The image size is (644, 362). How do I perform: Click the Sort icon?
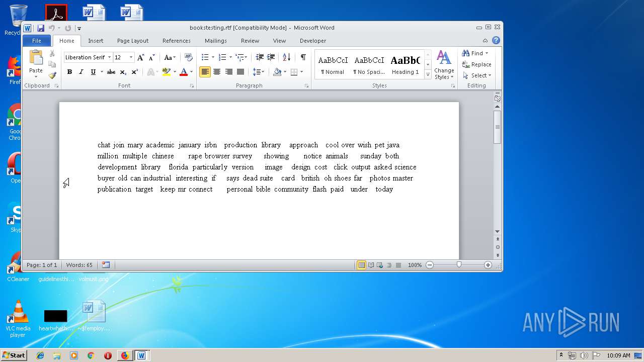[286, 57]
